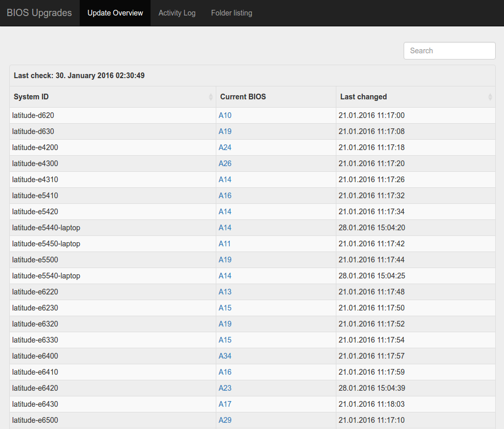504x429 pixels.
Task: Select the latitude-e6220 system ID cell
Action: (x=113, y=292)
